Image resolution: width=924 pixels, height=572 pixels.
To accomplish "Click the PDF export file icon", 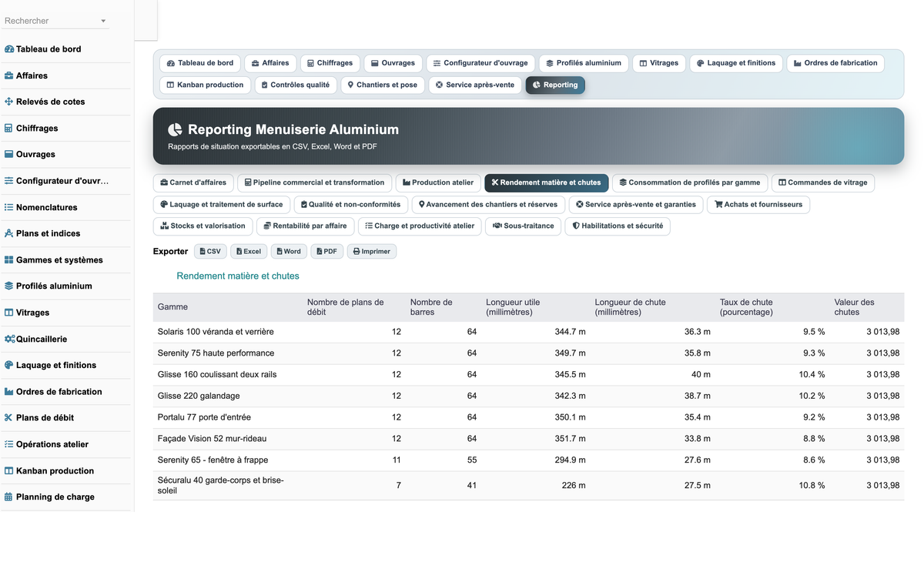I will point(319,251).
